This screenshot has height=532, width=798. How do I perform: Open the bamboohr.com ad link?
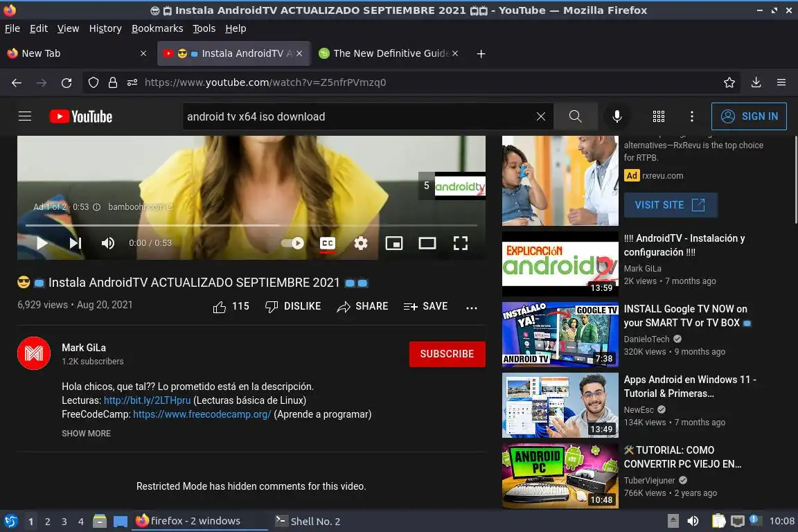click(140, 206)
